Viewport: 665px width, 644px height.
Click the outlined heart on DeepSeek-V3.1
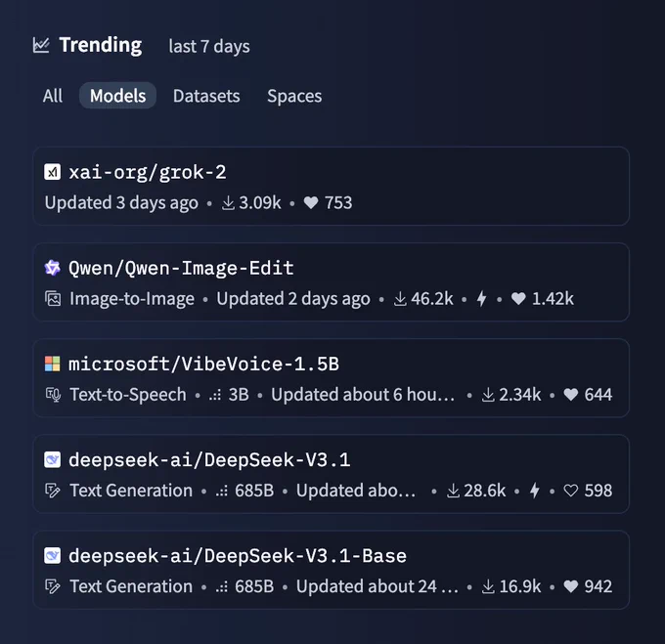tap(570, 491)
